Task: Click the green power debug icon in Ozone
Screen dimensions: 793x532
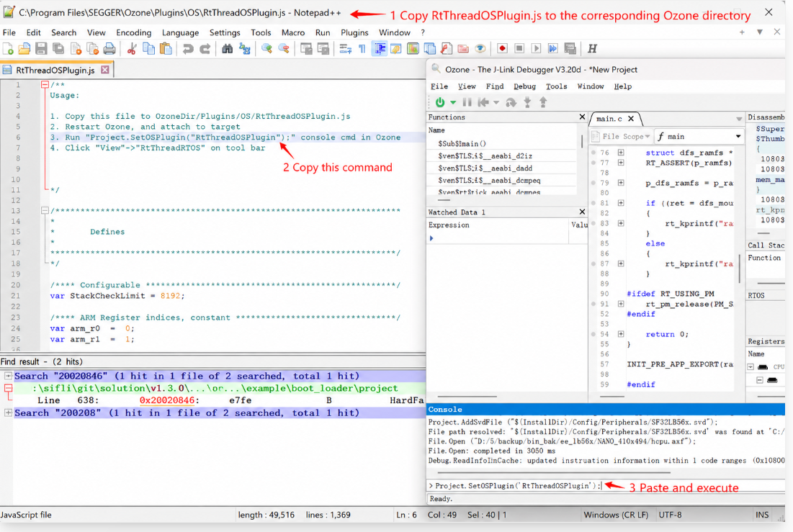Action: 440,102
